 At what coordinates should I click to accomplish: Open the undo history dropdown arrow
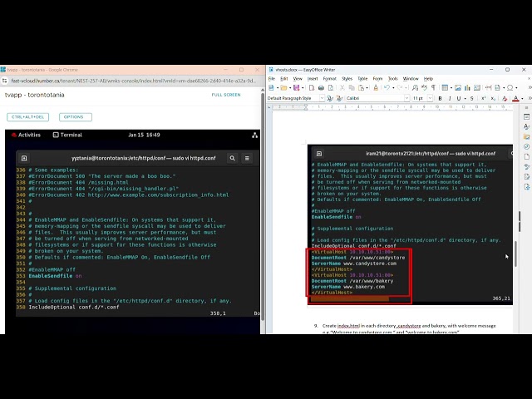393,88
